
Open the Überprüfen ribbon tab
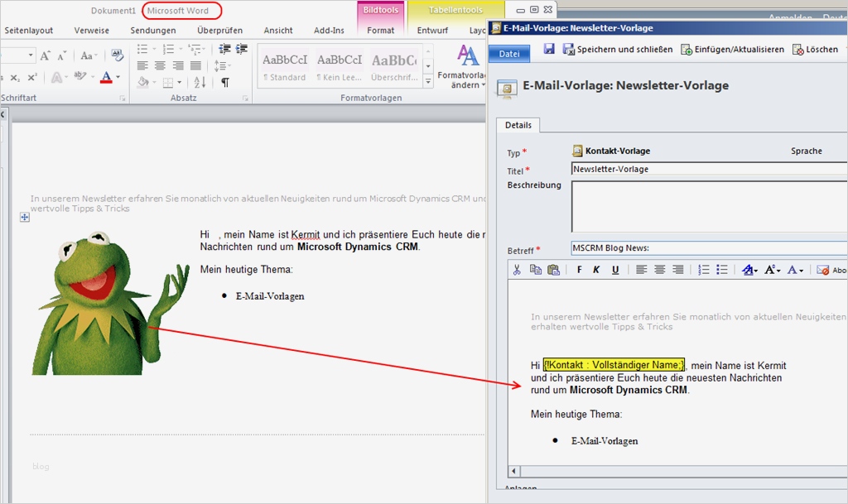(219, 31)
